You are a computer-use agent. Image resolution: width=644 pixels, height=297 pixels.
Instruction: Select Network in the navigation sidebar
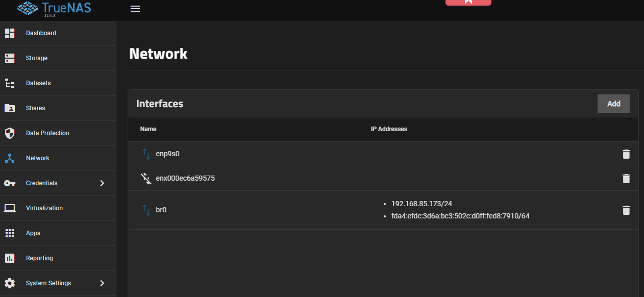[x=38, y=158]
